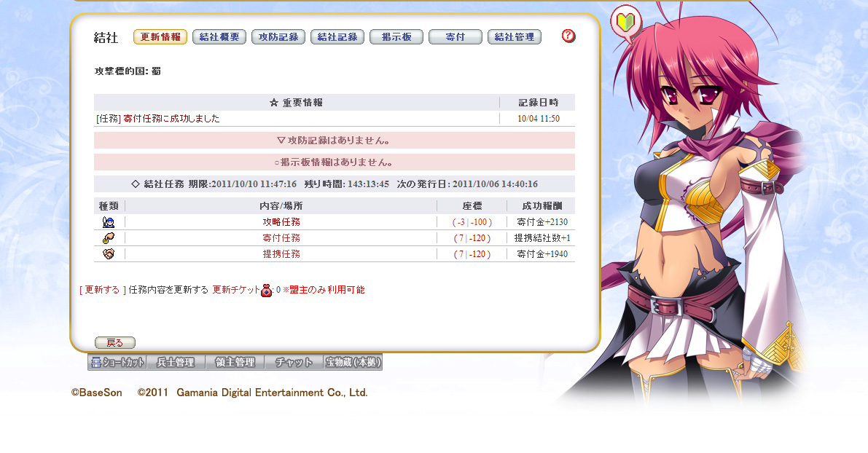Switch to the 更新情報 tab
The height and width of the screenshot is (453, 868).
(x=160, y=37)
